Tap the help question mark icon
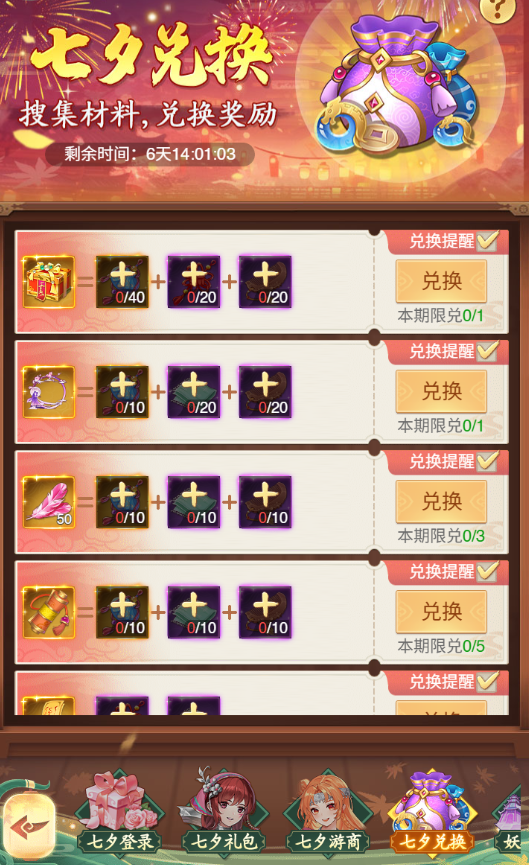 tap(498, 10)
